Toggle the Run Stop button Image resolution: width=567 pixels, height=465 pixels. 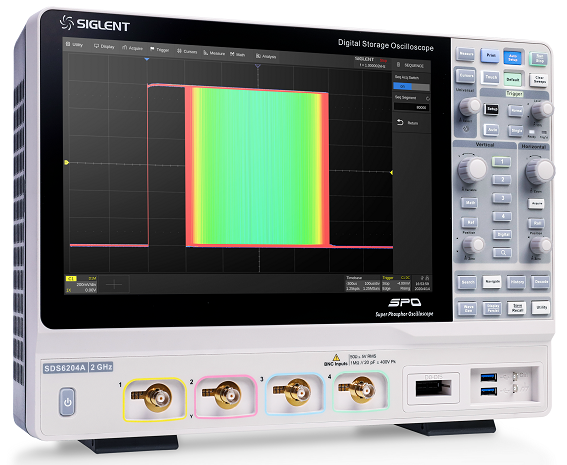pos(539,59)
